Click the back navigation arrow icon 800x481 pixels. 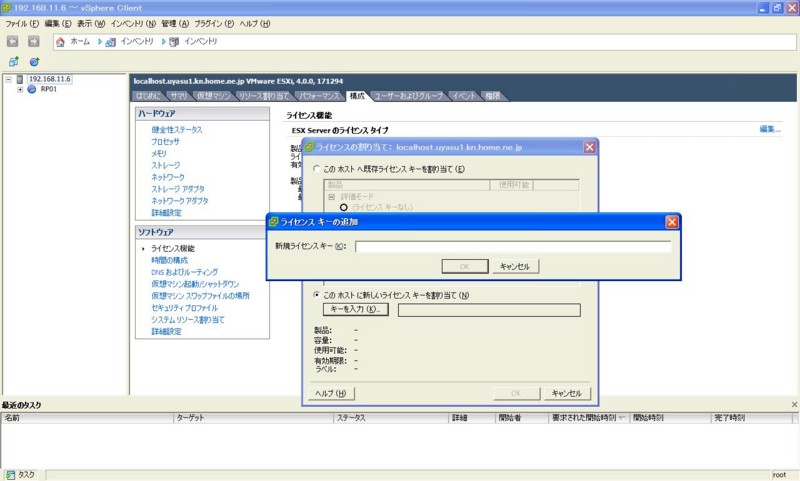pyautogui.click(x=13, y=41)
